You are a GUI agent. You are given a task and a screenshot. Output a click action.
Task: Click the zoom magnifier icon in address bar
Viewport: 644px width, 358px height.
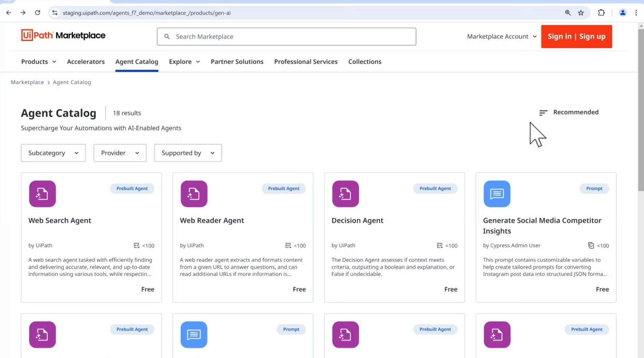click(x=568, y=13)
